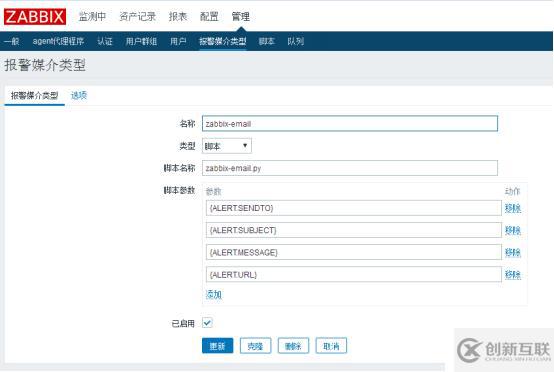Open the 资产记录 menu
Screen dimensions: 554x372
137,16
